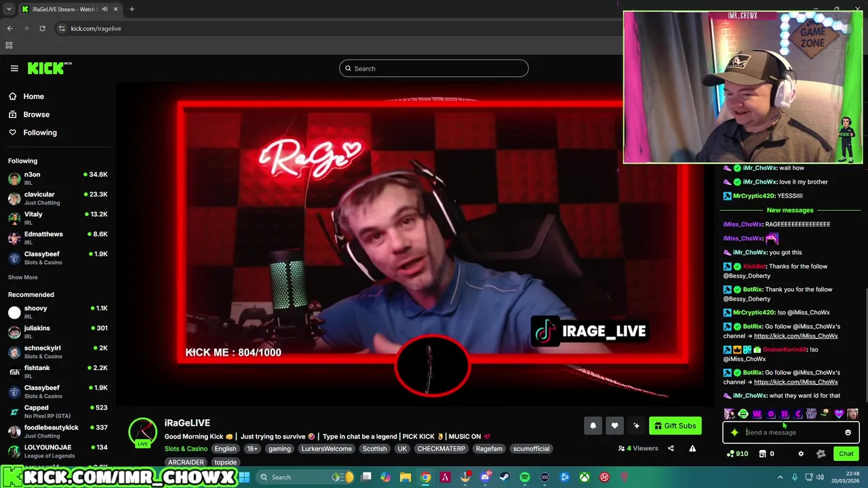Select the purple C emote
The height and width of the screenshot is (488, 868).
(798, 413)
